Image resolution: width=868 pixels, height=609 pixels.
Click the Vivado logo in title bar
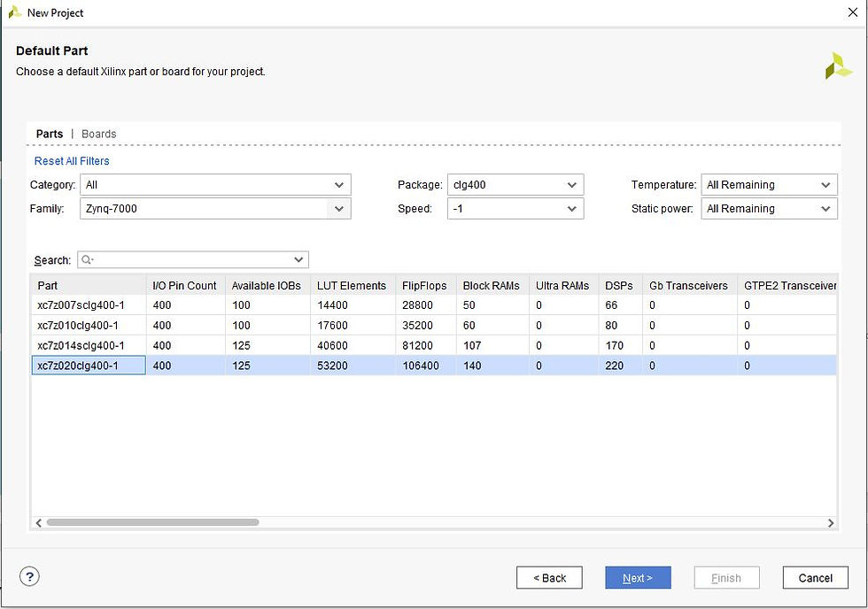point(14,12)
